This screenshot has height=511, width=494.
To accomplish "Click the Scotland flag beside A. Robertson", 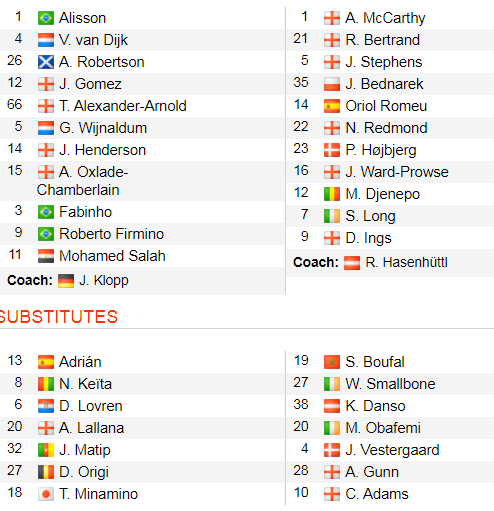I will click(46, 62).
